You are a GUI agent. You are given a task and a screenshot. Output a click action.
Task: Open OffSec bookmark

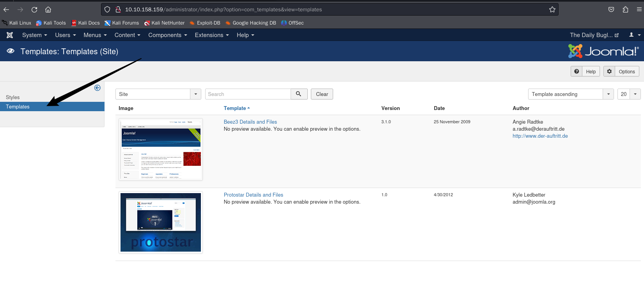pos(292,23)
